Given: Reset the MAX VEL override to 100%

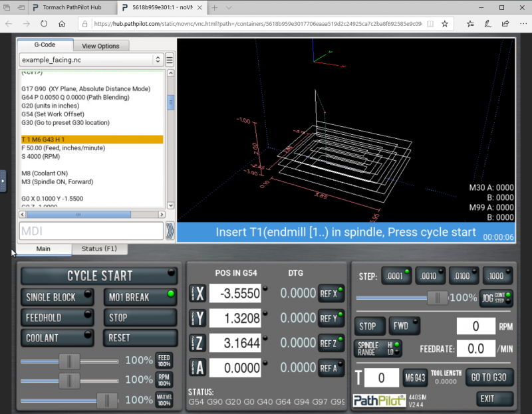Looking at the screenshot, I should [x=164, y=399].
